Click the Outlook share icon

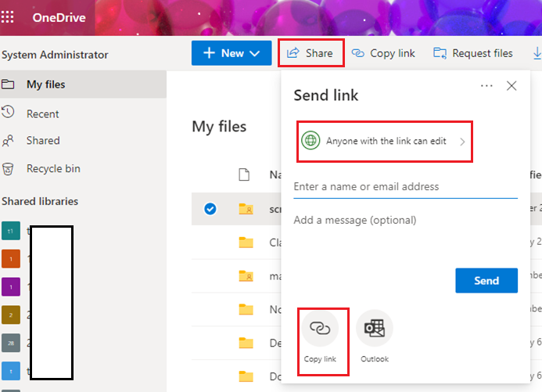click(375, 329)
